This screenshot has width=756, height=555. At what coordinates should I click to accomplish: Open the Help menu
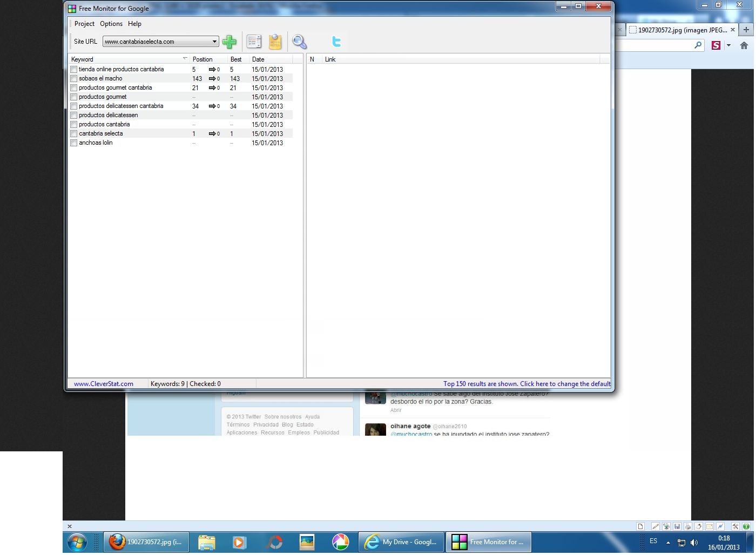click(134, 24)
